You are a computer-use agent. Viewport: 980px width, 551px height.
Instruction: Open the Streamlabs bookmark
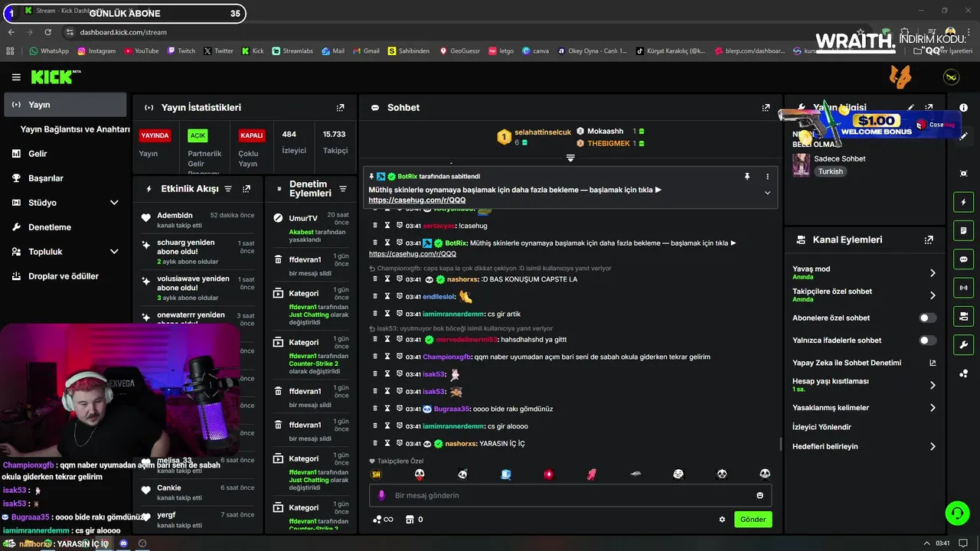point(292,51)
